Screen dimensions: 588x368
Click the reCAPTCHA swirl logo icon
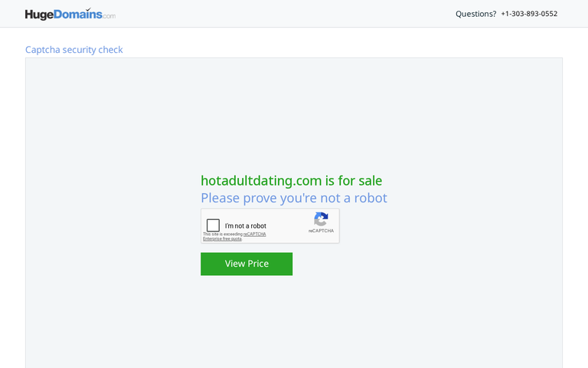click(321, 219)
